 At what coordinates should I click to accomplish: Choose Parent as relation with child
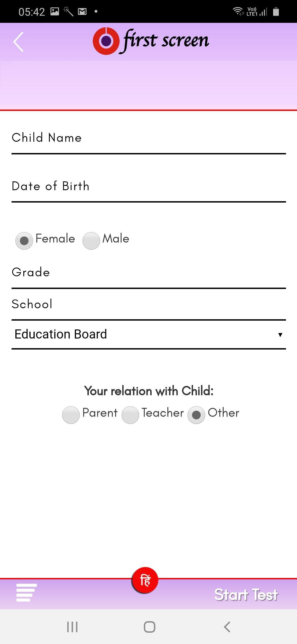coord(71,415)
